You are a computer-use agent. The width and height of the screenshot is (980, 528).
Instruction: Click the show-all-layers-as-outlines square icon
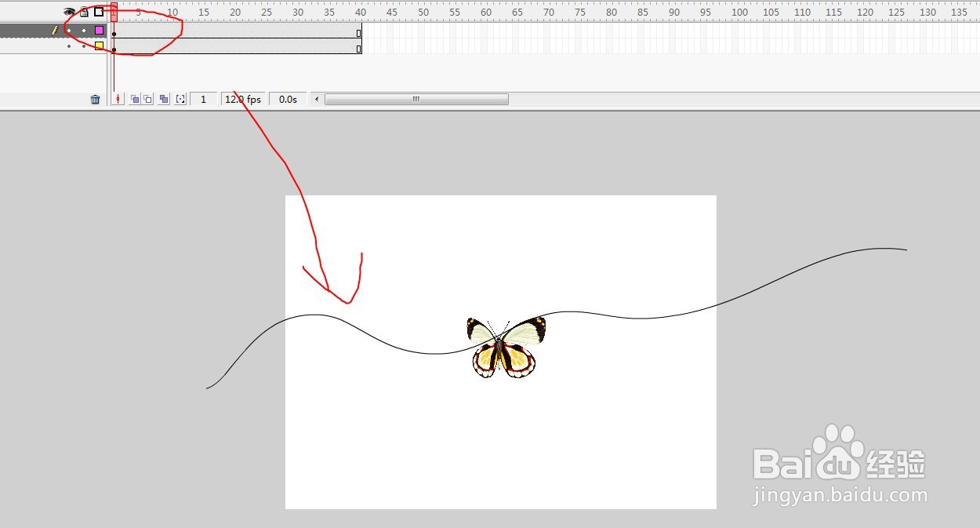pyautogui.click(x=99, y=12)
